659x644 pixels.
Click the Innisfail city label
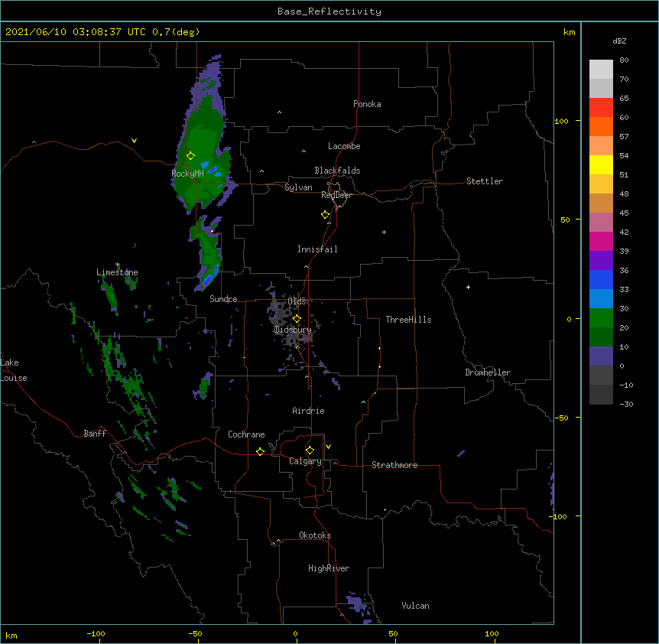[317, 249]
